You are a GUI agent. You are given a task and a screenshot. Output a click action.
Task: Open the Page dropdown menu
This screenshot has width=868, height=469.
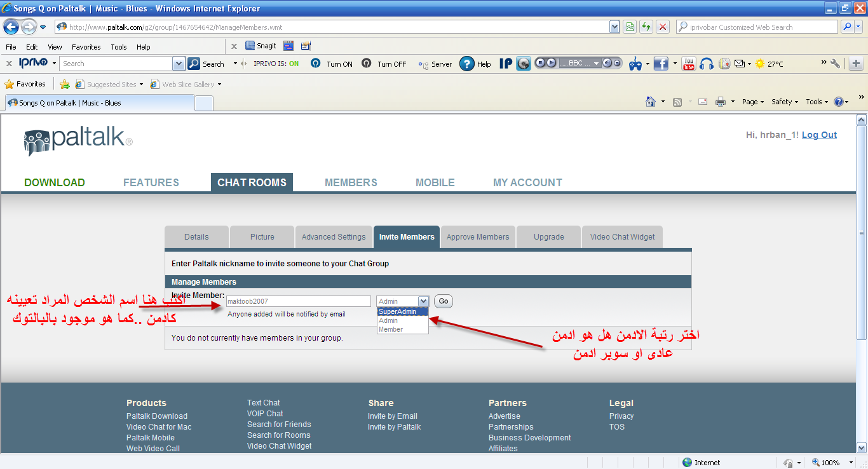[753, 102]
